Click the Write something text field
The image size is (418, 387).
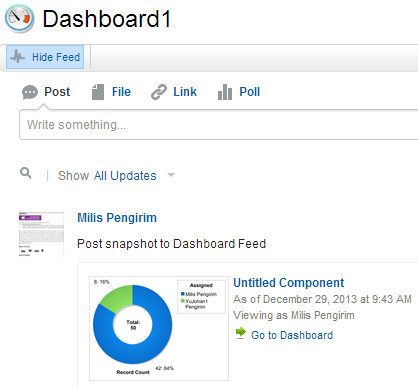pos(219,125)
